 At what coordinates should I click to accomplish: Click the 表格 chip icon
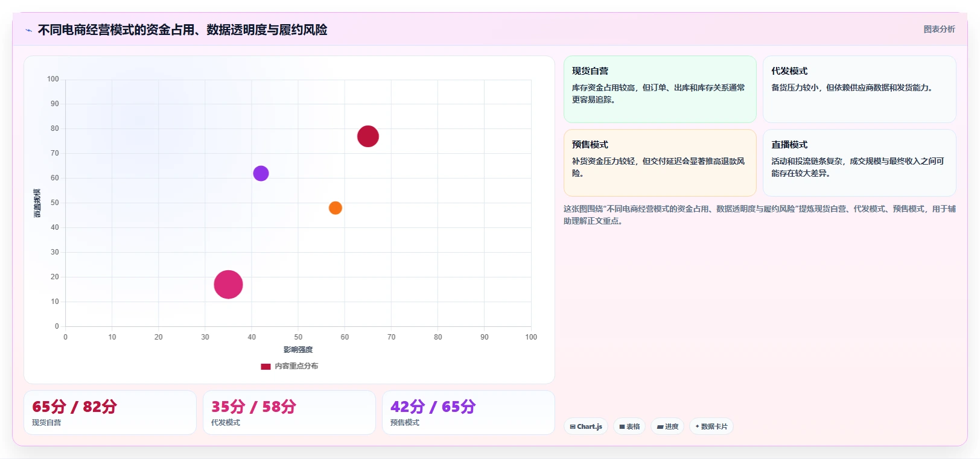[622, 426]
